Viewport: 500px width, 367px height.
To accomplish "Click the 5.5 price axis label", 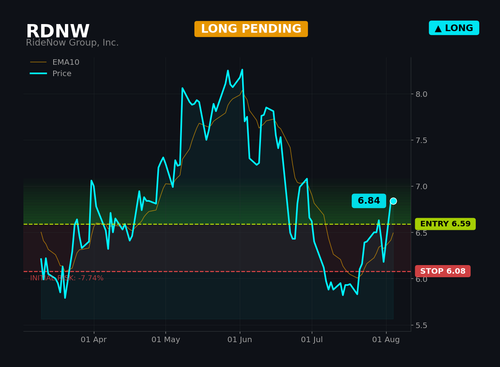I will click(x=421, y=325).
